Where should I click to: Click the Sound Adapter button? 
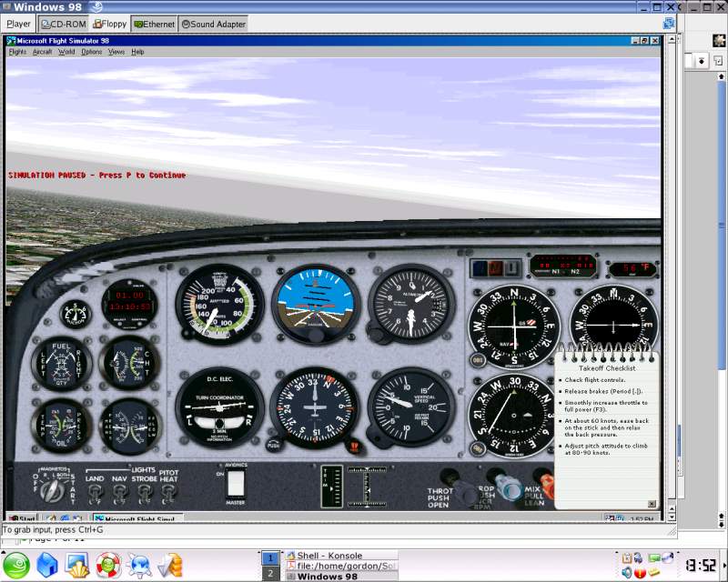214,24
